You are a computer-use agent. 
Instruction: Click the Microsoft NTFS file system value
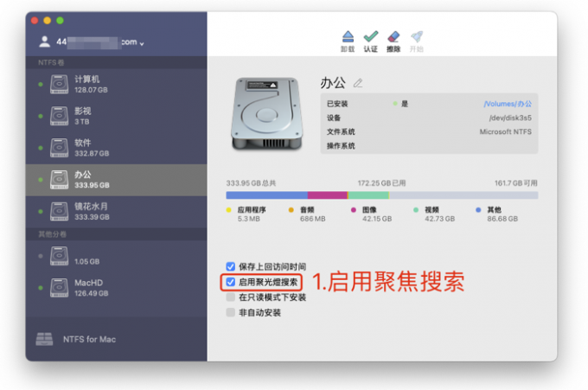coord(506,131)
